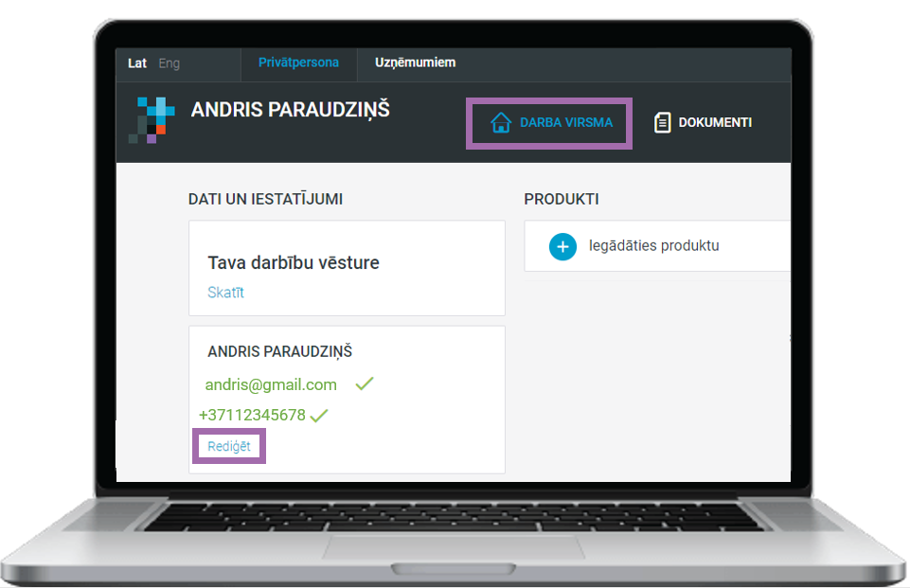The height and width of the screenshot is (588, 910).
Task: Switch language to Eng
Action: 169,62
